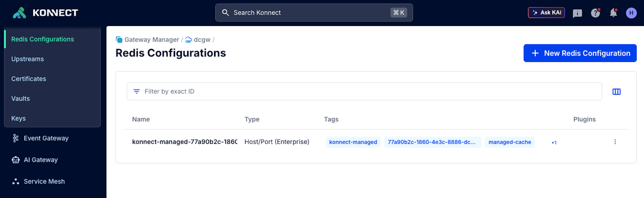644x198 pixels.
Task: Click the Konnect logo icon
Action: [19, 13]
